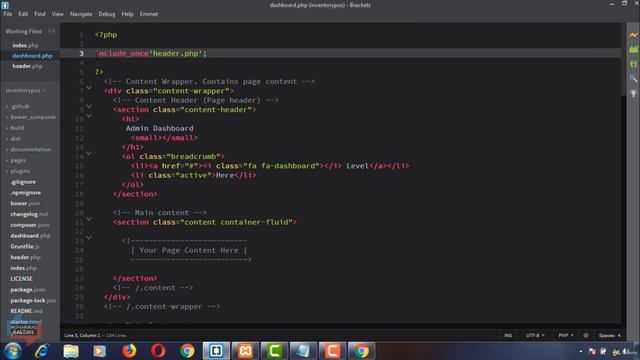Expand the dist folder
Screen dimensions: 640x360
tap(13, 139)
